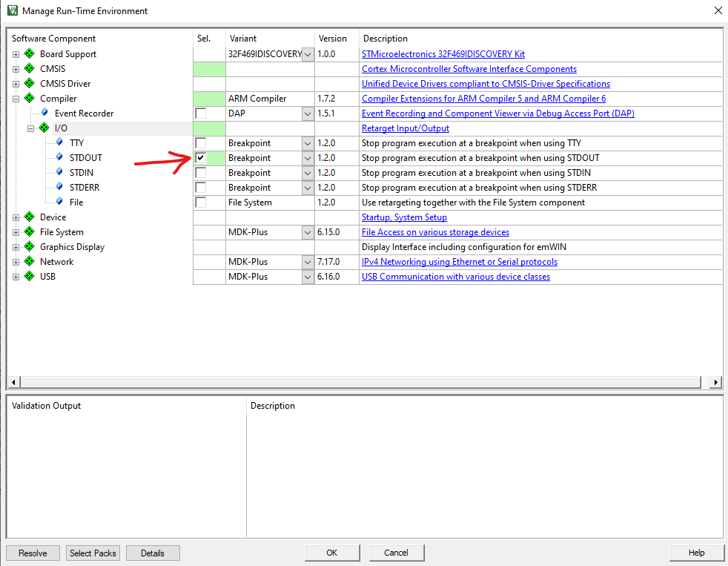Click the horizontal scrollbar right arrow
The image size is (728, 566).
pos(716,382)
